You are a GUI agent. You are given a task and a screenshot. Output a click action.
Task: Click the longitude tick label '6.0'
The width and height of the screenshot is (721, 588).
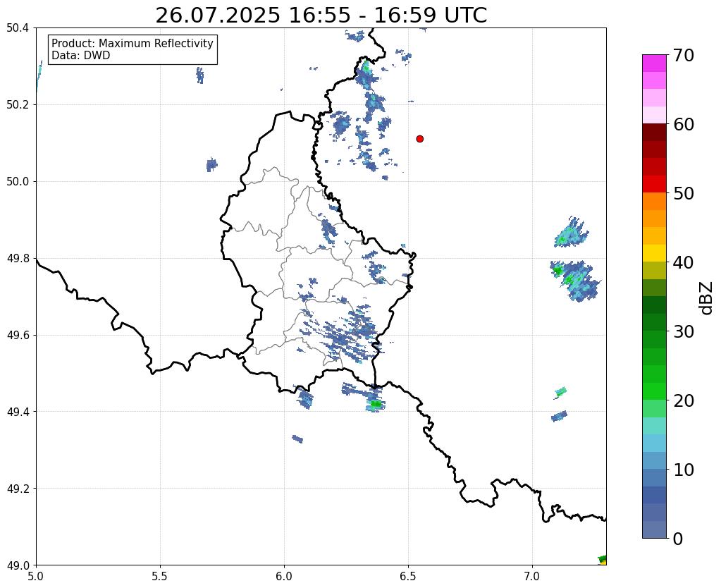click(x=284, y=576)
